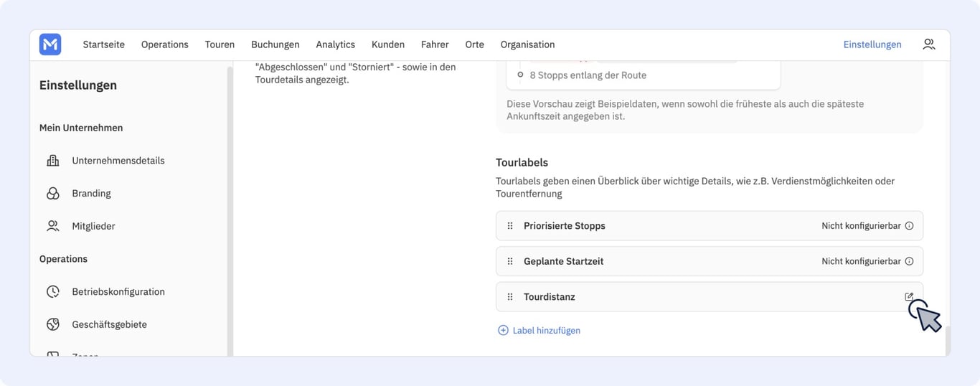This screenshot has width=980, height=386.
Task: Select Betriebskonfiguration in sidebar
Action: click(x=118, y=291)
